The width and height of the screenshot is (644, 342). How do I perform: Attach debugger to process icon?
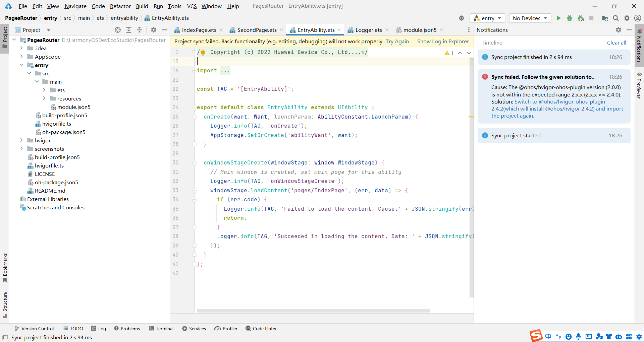click(x=581, y=18)
